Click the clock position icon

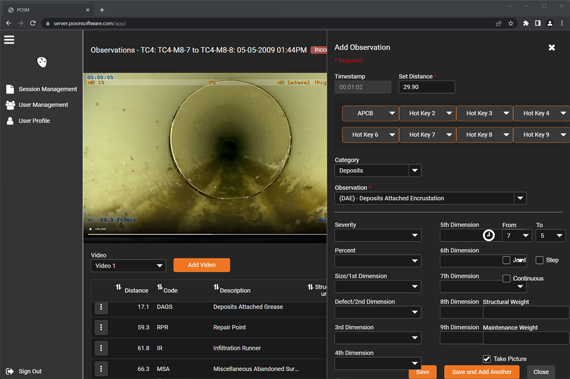489,235
